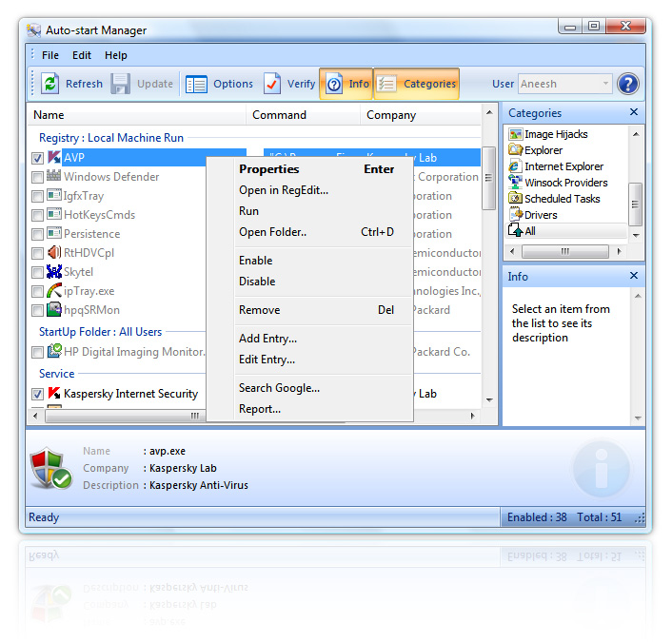Select Search Google in context menu

[279, 388]
